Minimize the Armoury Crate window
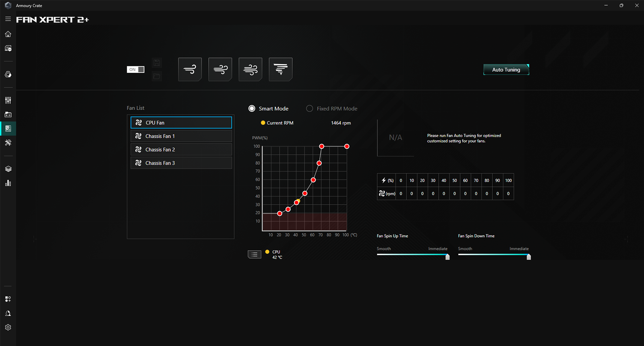 (606, 5)
